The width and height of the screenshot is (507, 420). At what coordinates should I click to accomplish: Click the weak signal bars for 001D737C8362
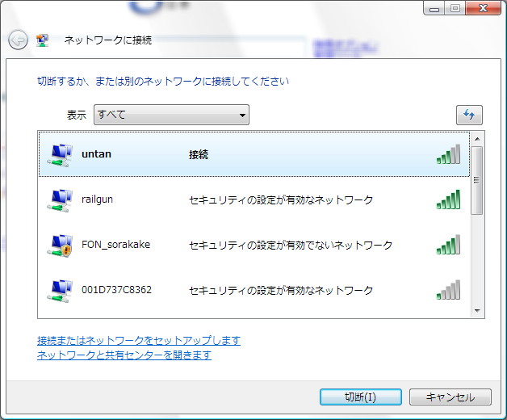coord(448,290)
